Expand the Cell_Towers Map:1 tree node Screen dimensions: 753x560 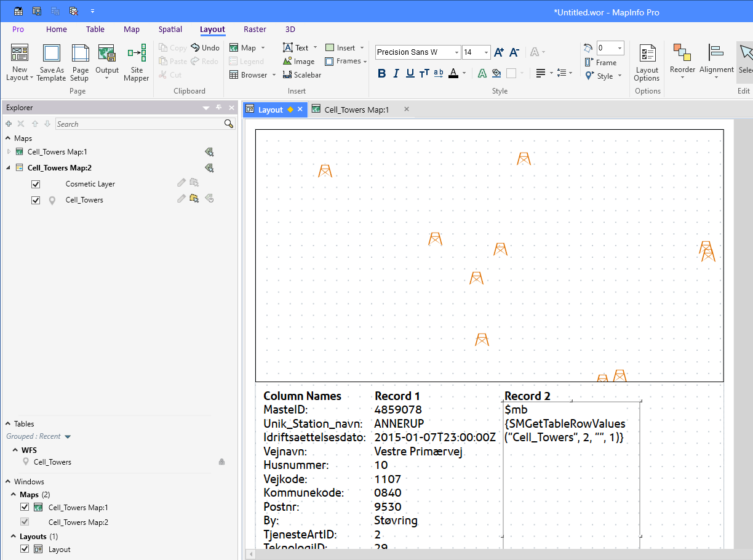(x=7, y=151)
